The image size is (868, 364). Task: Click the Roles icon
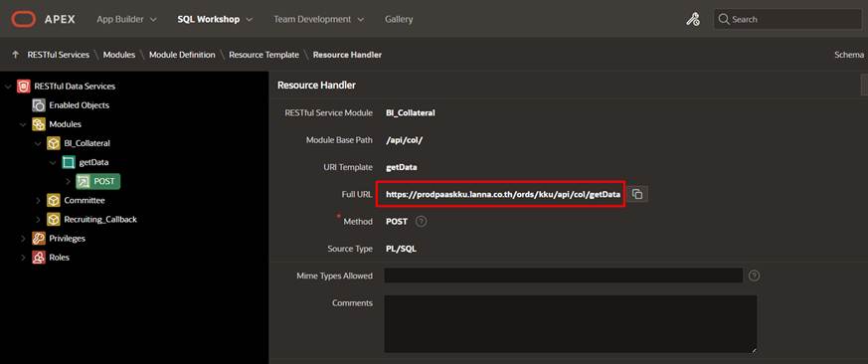click(x=38, y=258)
